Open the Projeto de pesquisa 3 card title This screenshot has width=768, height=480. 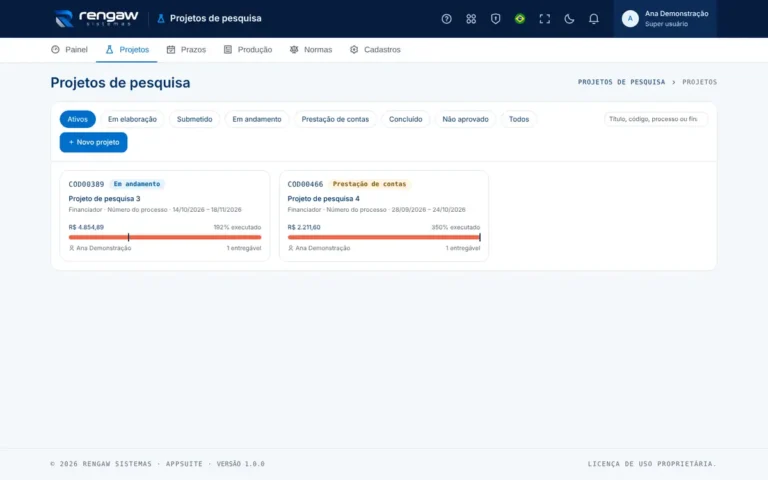[104, 198]
